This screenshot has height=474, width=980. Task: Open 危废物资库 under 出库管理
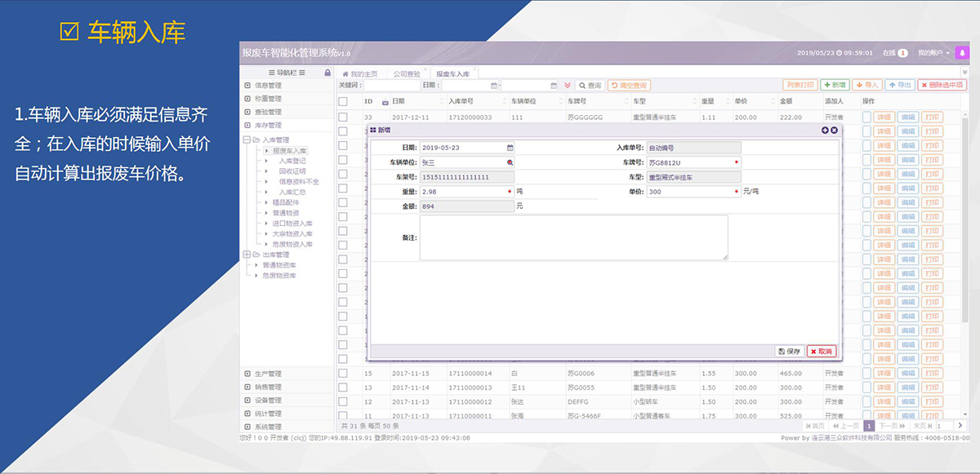coord(278,276)
